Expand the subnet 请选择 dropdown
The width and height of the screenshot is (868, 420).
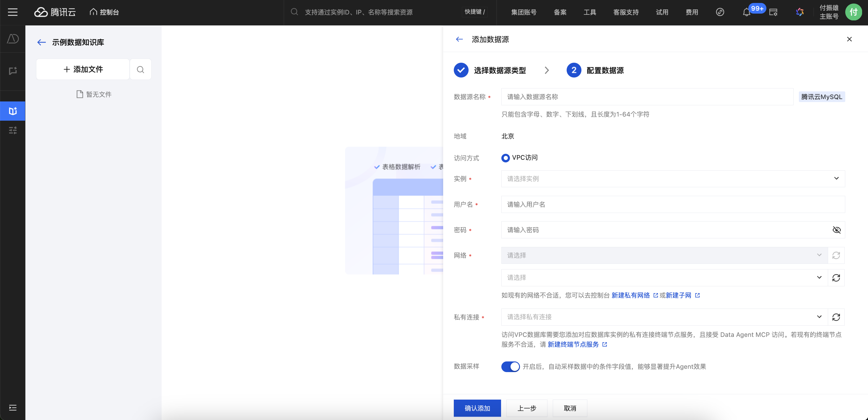pos(664,278)
